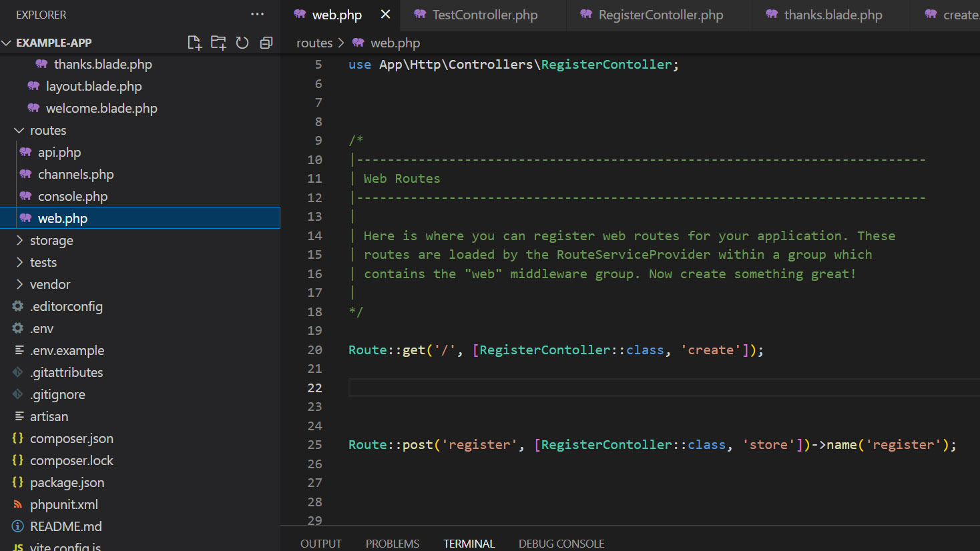Open the DEBUG CONSOLE panel tab
The width and height of the screenshot is (980, 551).
[561, 544]
